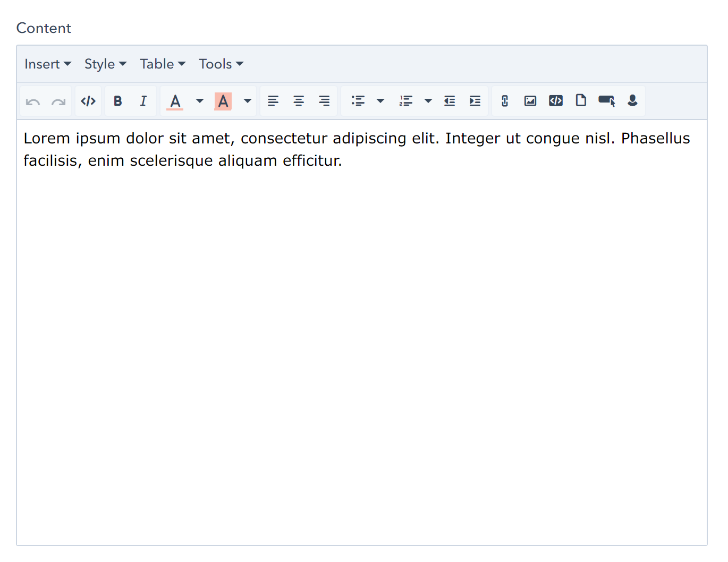Increase the paragraph indent
Screen dimensions: 728x562
[475, 101]
